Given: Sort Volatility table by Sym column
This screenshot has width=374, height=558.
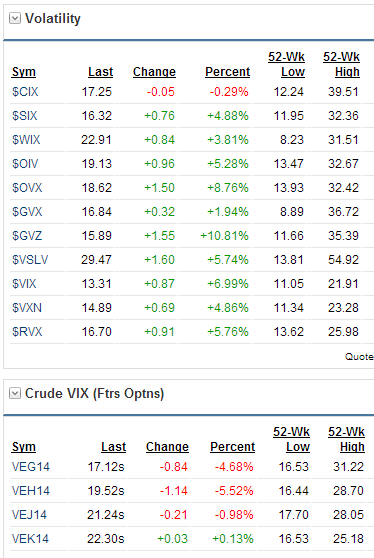Looking at the screenshot, I should pyautogui.click(x=24, y=72).
